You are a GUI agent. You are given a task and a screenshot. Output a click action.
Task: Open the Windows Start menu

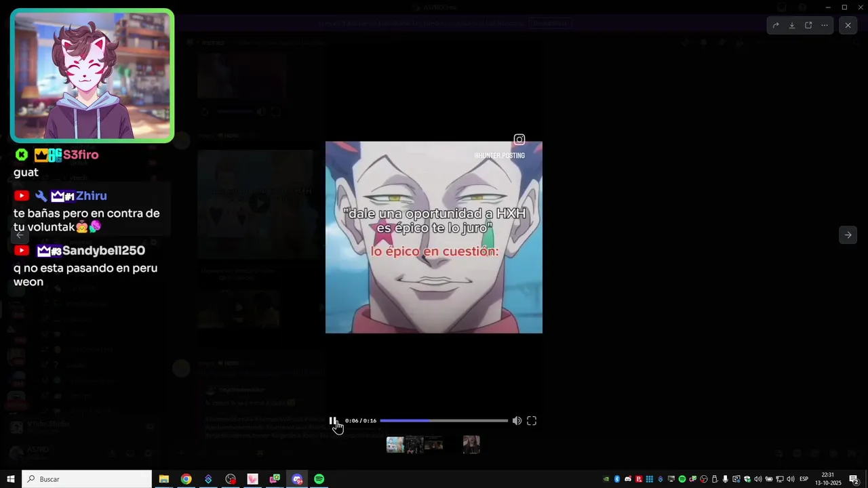pyautogui.click(x=11, y=479)
